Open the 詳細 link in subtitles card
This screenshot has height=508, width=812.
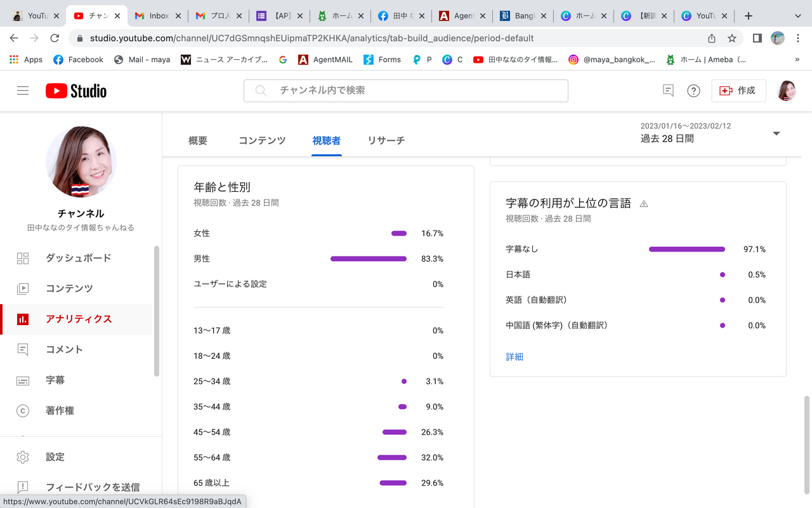[x=514, y=357]
